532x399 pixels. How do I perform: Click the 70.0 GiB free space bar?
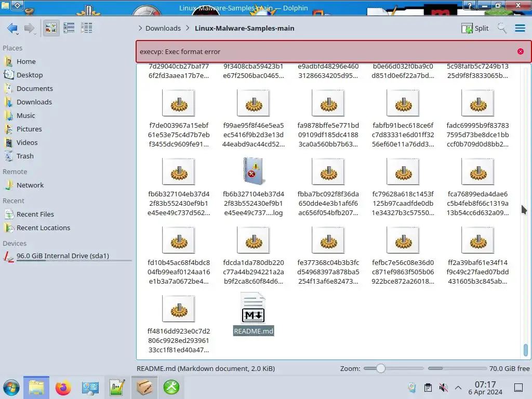[457, 368]
